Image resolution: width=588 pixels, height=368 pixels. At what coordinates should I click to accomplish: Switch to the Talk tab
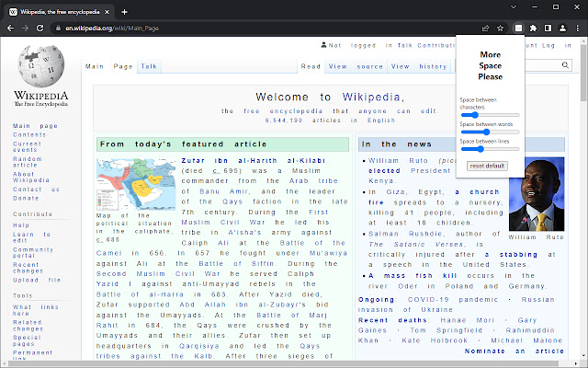[x=149, y=66]
